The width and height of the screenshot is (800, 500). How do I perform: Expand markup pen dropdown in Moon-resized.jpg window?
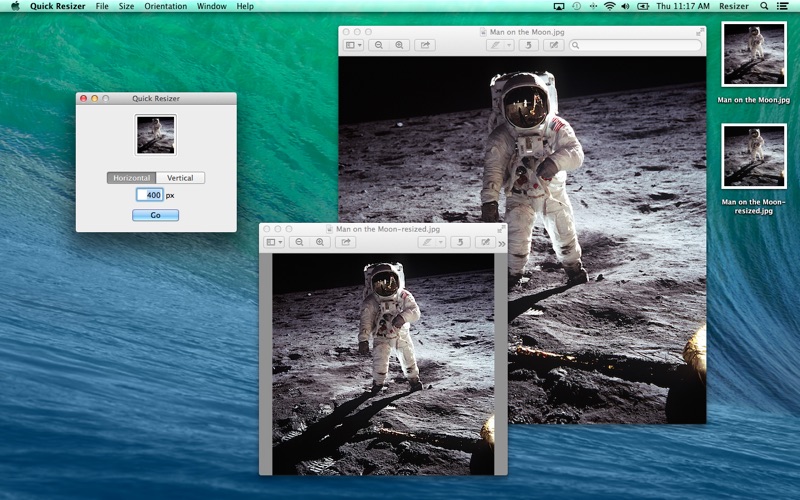pos(440,242)
